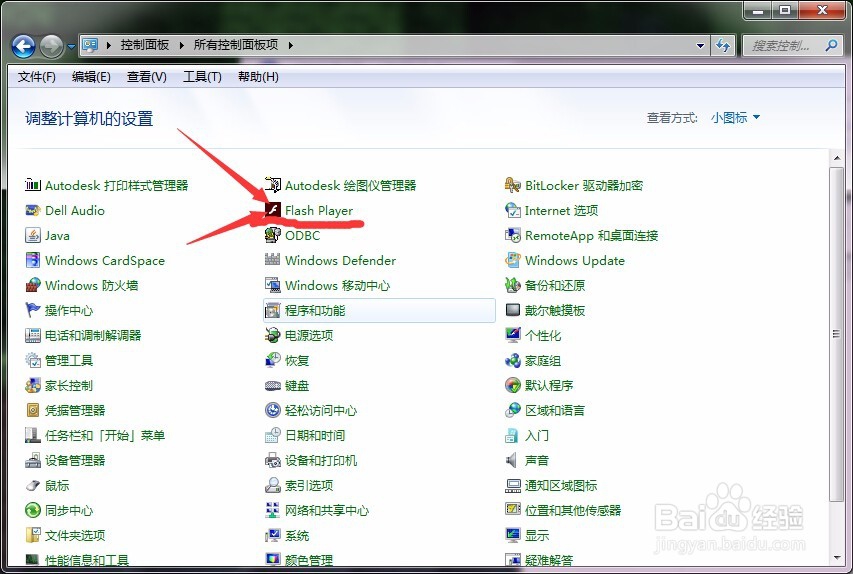Image resolution: width=853 pixels, height=574 pixels.
Task: Open BitLocker 驱动器加密 icon
Action: [512, 185]
